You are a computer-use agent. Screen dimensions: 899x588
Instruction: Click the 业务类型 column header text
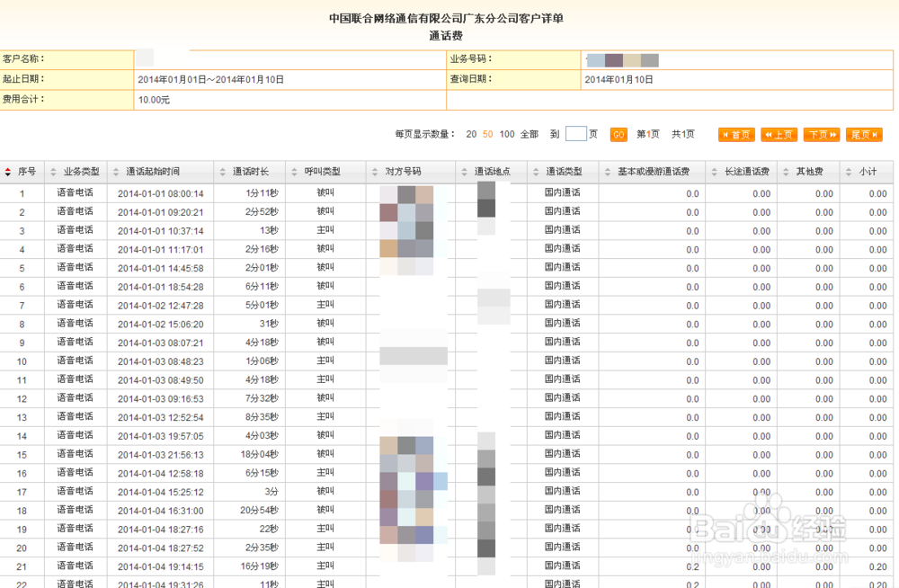tap(82, 172)
